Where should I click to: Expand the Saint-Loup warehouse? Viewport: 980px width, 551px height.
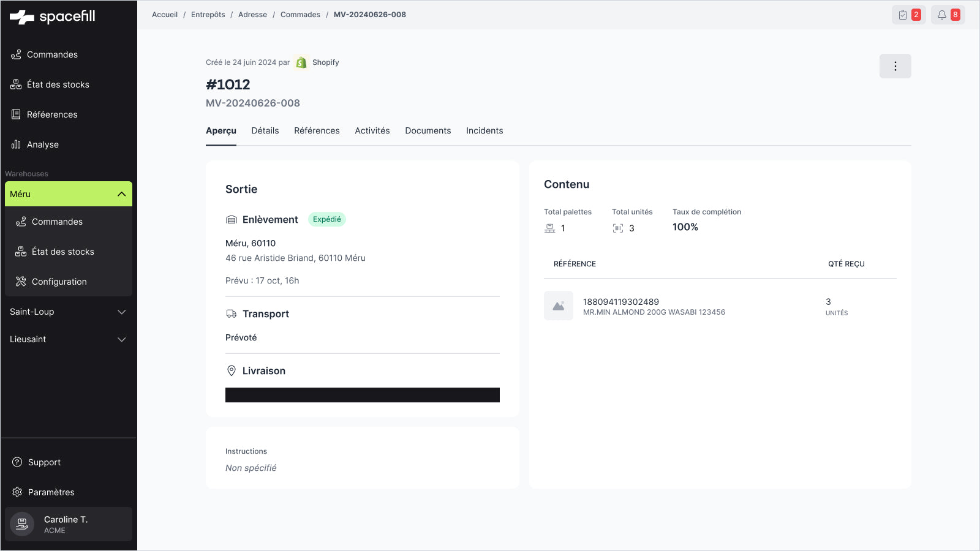click(x=121, y=312)
